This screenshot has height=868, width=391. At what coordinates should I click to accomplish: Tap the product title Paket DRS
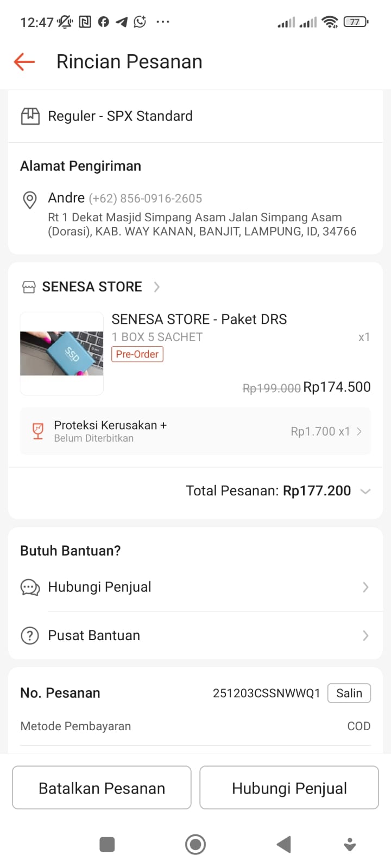click(x=199, y=319)
